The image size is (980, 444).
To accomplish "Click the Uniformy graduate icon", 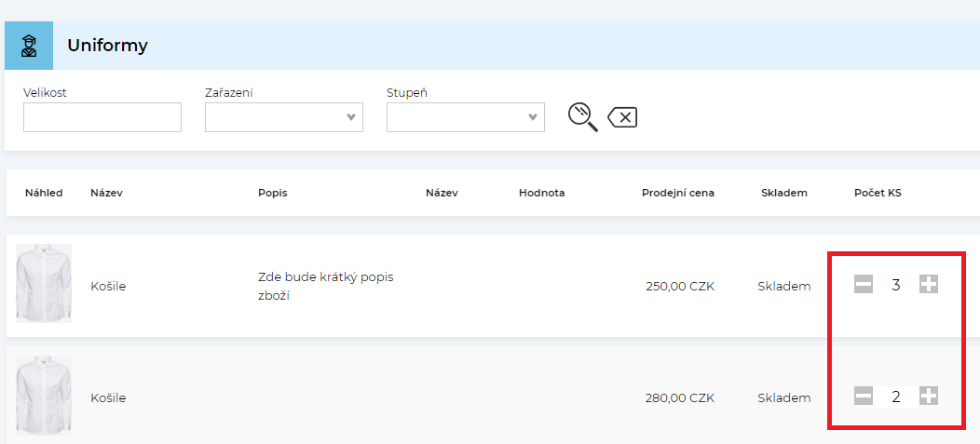I will click(29, 46).
